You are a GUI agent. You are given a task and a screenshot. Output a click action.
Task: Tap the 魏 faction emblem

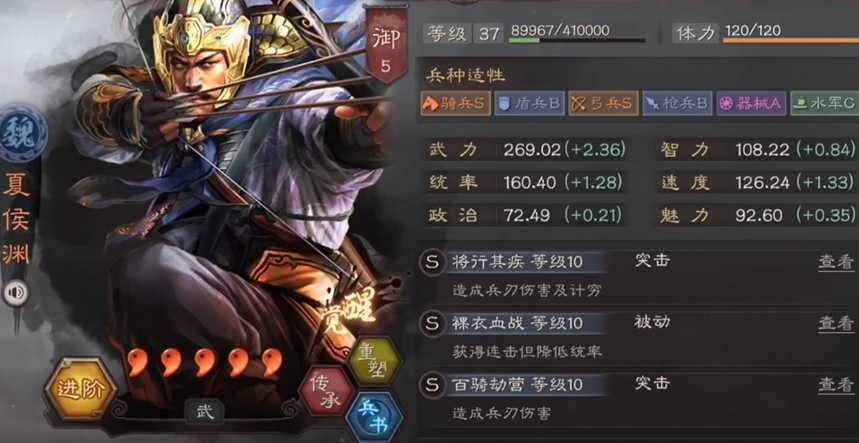pyautogui.click(x=22, y=135)
